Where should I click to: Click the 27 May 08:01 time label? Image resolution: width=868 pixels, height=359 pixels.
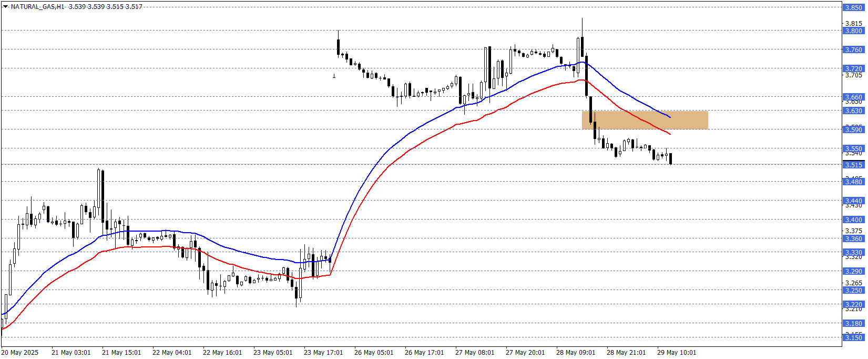[x=475, y=353]
